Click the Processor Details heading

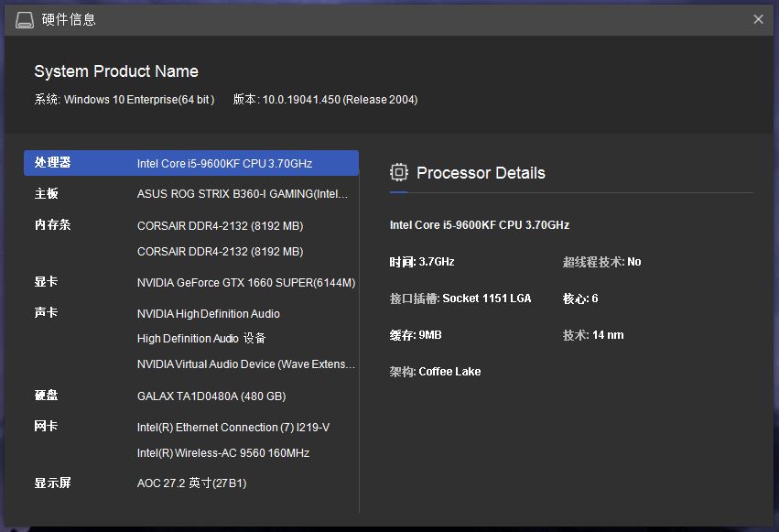coord(481,173)
